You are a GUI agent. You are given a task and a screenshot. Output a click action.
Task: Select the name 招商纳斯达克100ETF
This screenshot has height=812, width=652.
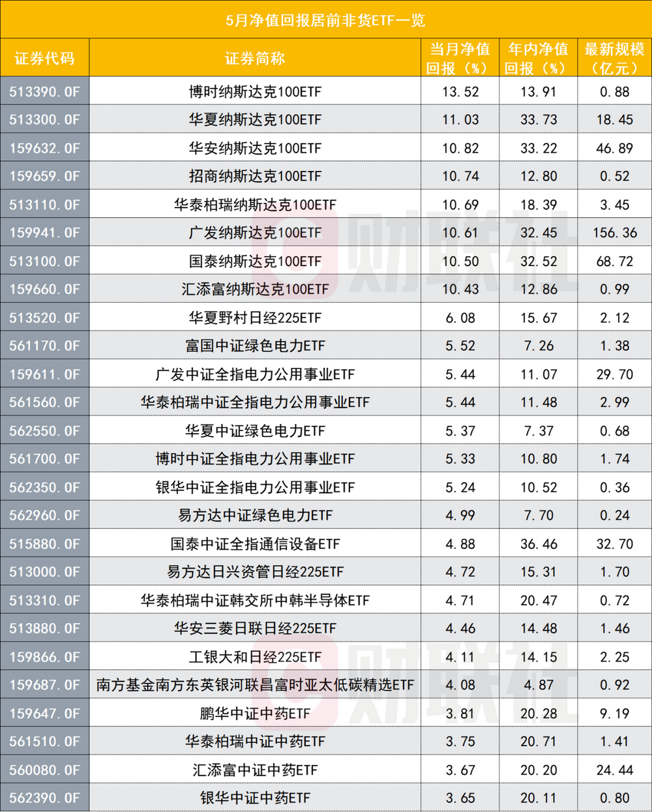click(255, 177)
